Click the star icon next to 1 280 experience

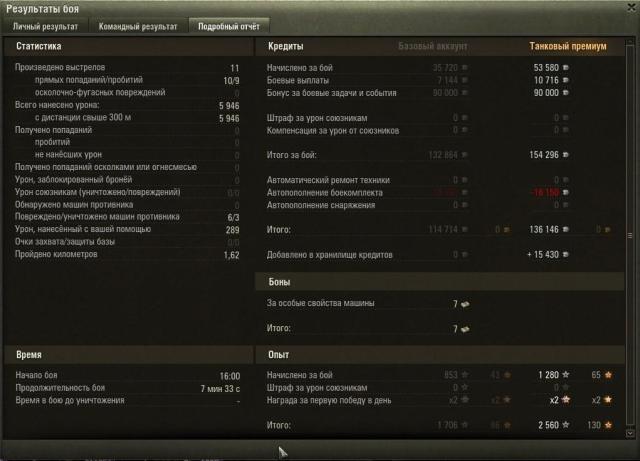coord(566,374)
